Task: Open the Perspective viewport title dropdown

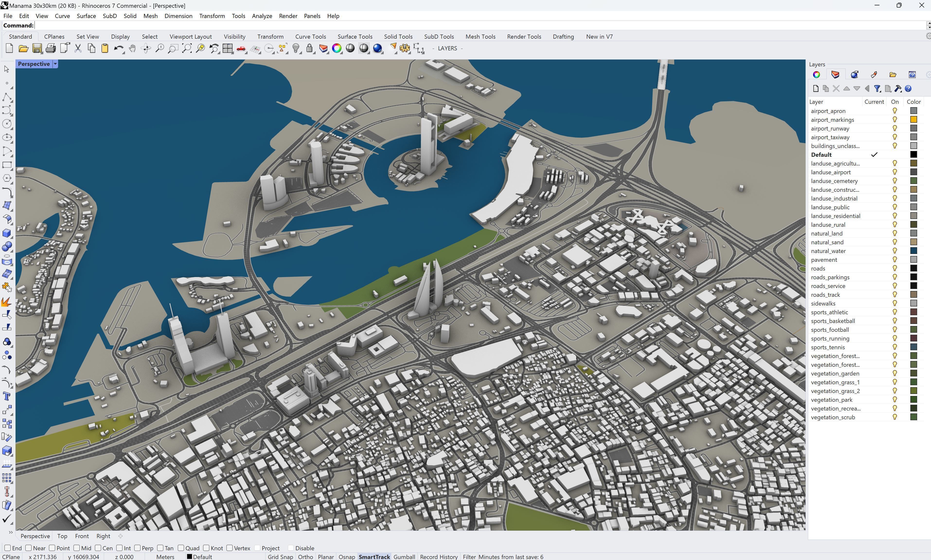Action: click(x=55, y=63)
